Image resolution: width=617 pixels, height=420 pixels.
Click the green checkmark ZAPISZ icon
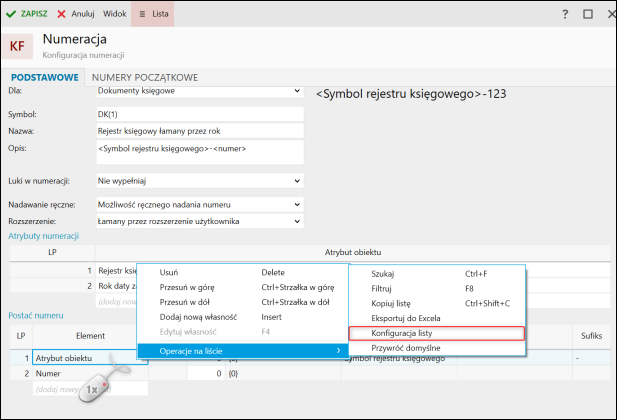(11, 14)
